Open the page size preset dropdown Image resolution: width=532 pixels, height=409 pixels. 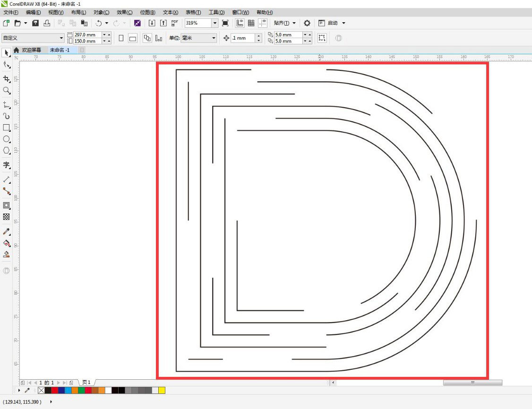tap(61, 37)
